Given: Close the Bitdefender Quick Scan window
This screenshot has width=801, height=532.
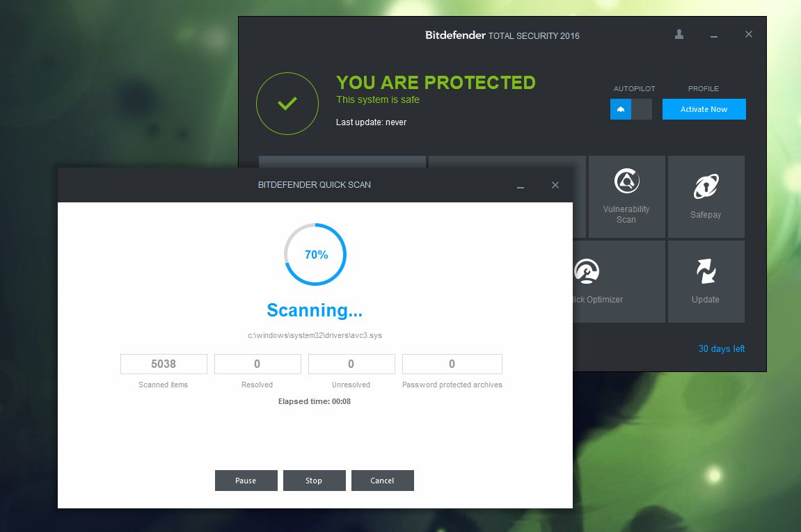Looking at the screenshot, I should [x=555, y=185].
